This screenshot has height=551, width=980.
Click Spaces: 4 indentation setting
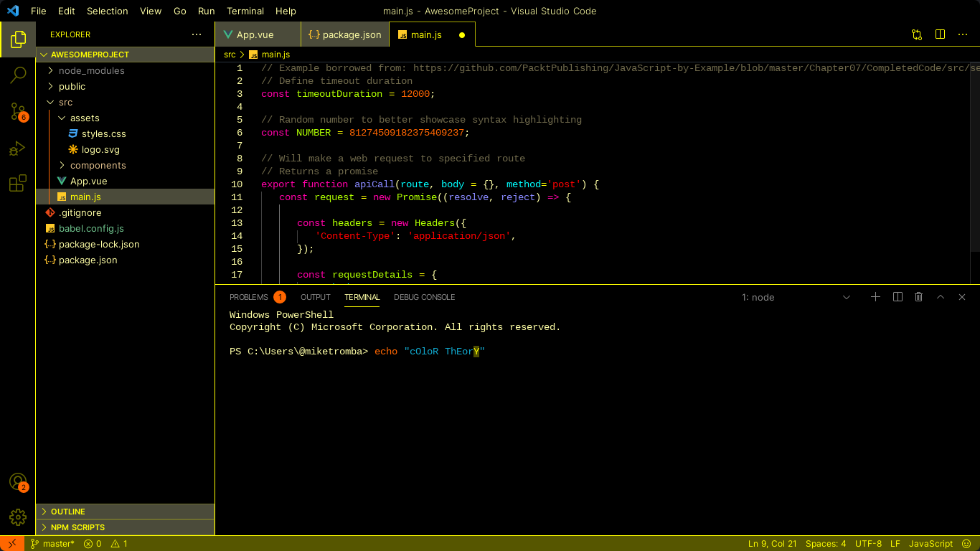pos(826,544)
